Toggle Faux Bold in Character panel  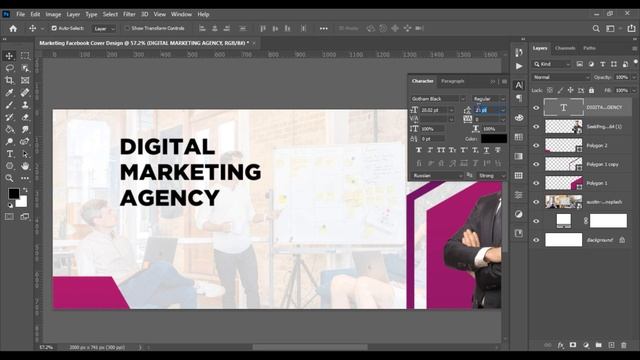tap(418, 150)
